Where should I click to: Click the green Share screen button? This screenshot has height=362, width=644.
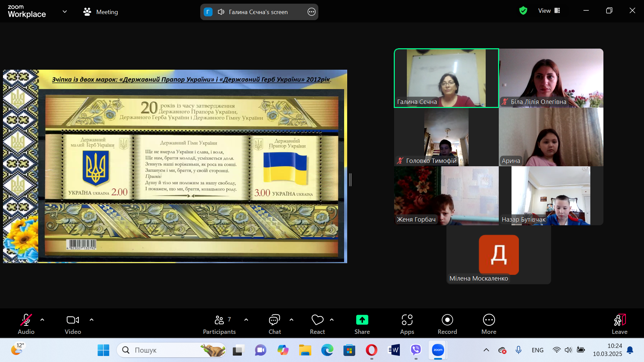click(362, 324)
